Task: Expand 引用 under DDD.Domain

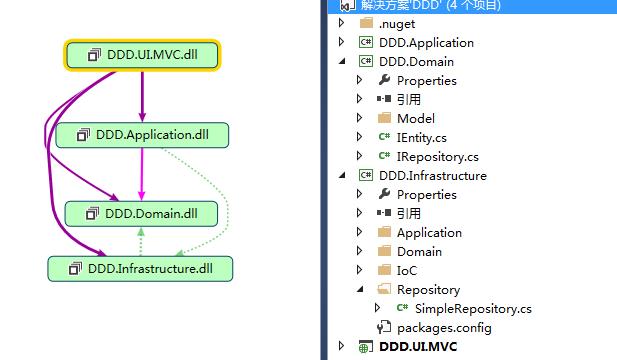Action: click(359, 98)
